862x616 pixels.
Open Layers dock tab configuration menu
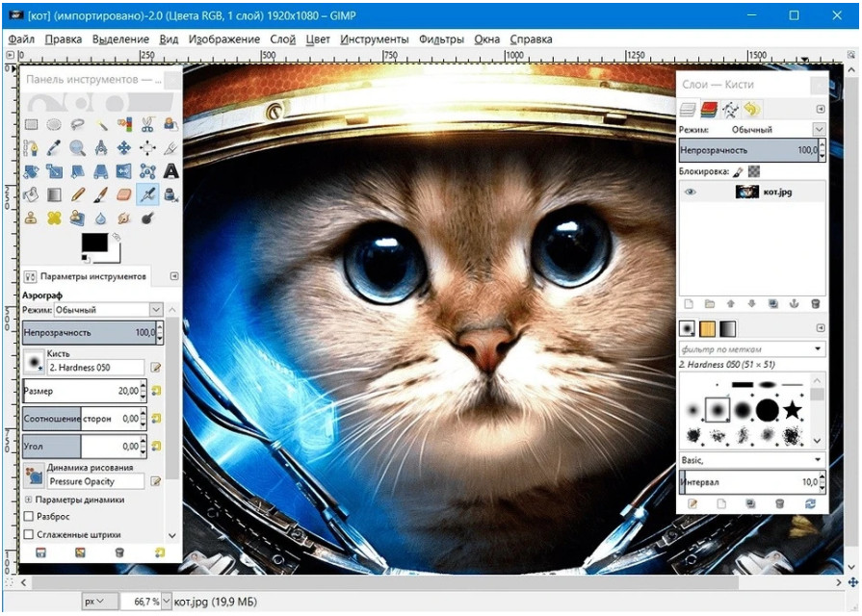pos(821,110)
